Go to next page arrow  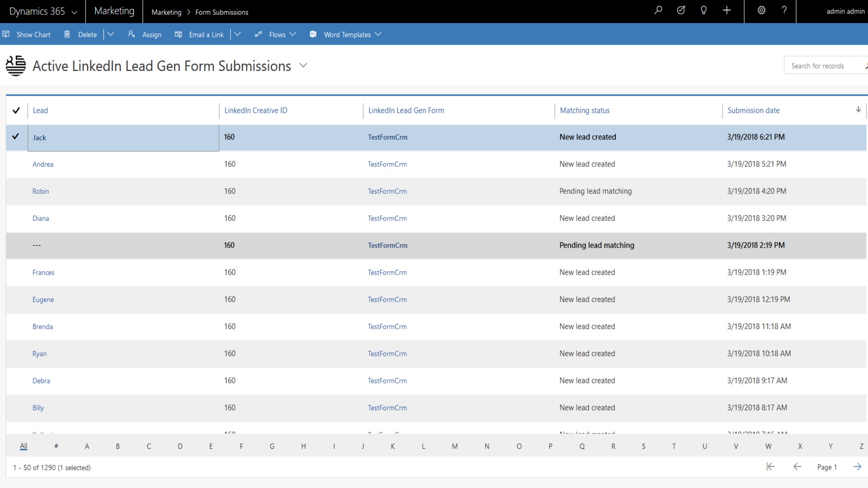(857, 467)
